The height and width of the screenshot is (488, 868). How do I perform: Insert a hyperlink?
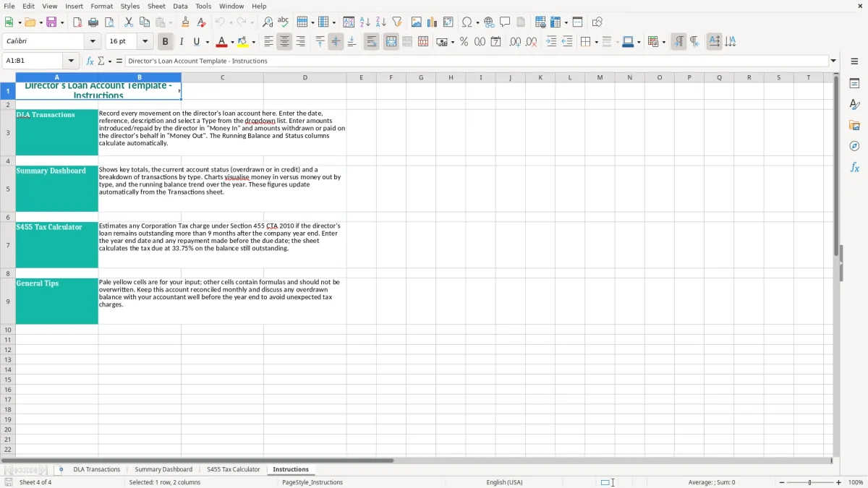pos(490,22)
